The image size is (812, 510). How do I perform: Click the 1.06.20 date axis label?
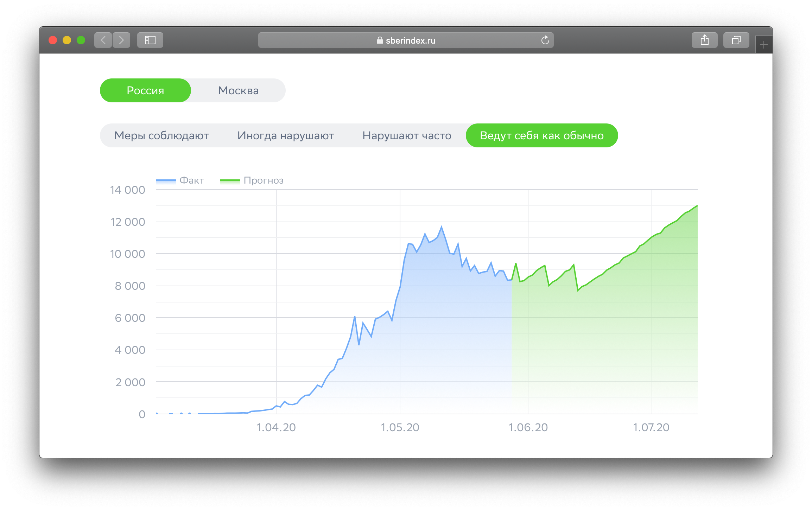pyautogui.click(x=528, y=427)
